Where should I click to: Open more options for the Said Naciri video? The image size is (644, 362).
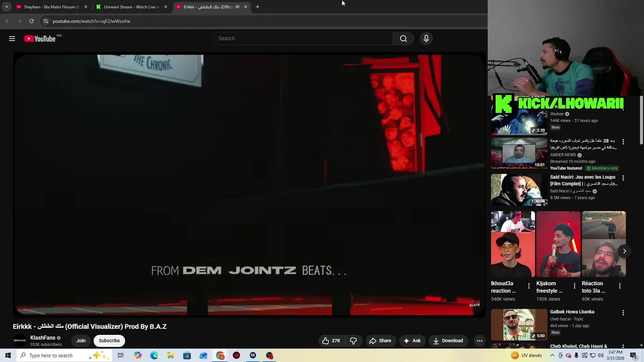[x=623, y=178]
